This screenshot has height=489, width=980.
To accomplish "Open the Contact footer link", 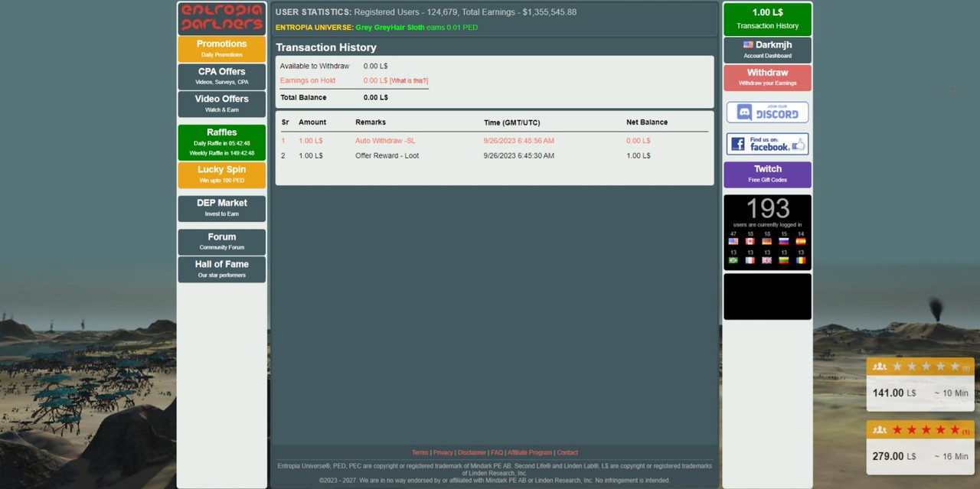I will coord(567,452).
